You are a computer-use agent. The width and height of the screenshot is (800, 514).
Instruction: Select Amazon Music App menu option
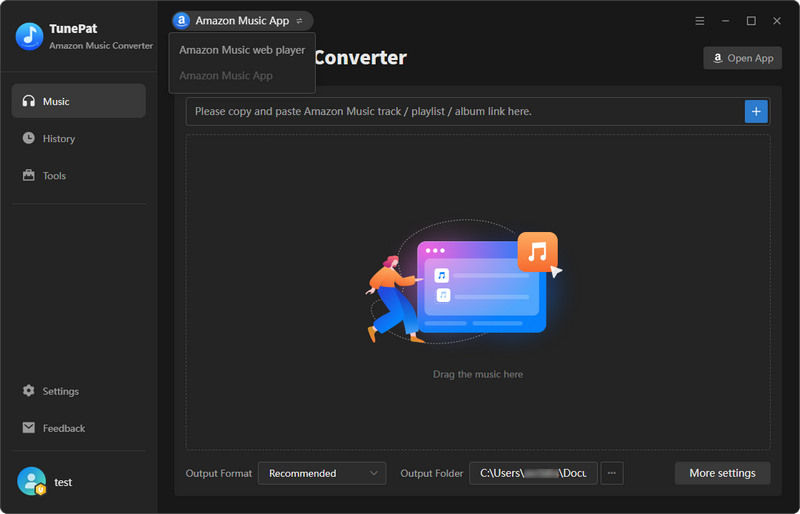coord(242,76)
